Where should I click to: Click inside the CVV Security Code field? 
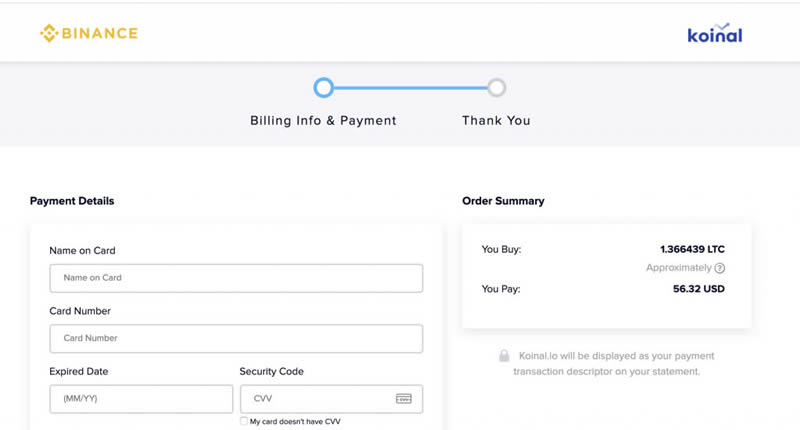315,398
